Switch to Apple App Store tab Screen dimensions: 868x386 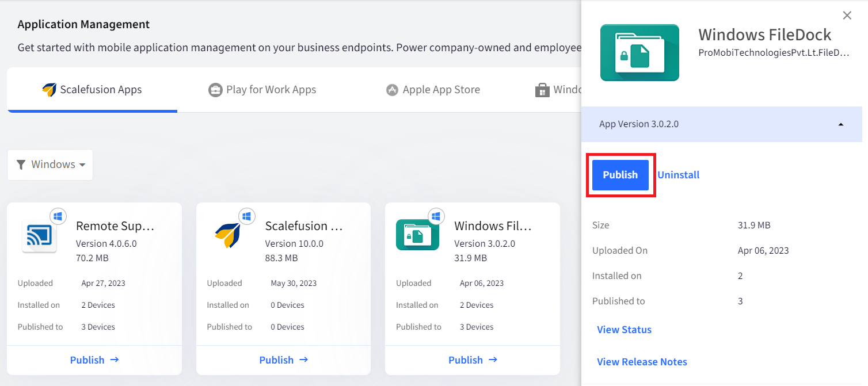(433, 90)
